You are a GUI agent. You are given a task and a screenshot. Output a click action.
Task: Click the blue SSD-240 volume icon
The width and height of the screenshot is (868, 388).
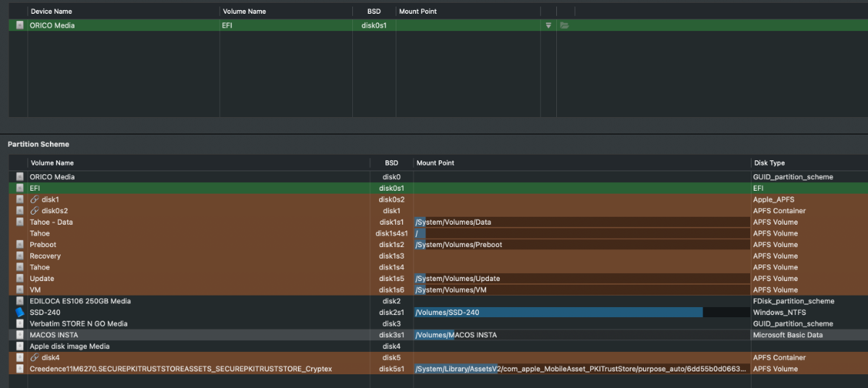pos(20,313)
